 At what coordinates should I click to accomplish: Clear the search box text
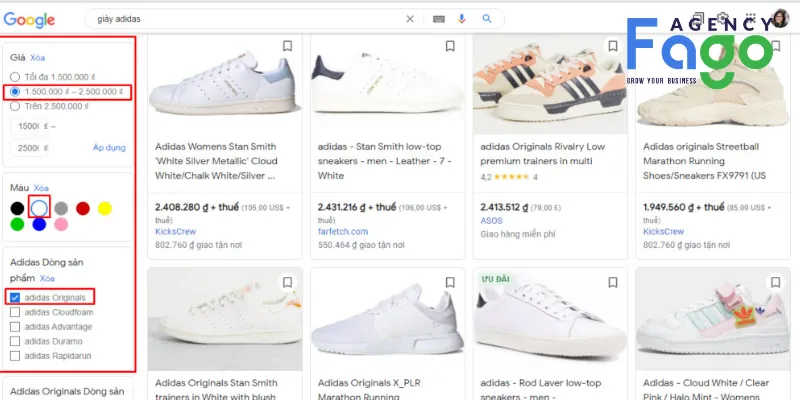point(410,19)
